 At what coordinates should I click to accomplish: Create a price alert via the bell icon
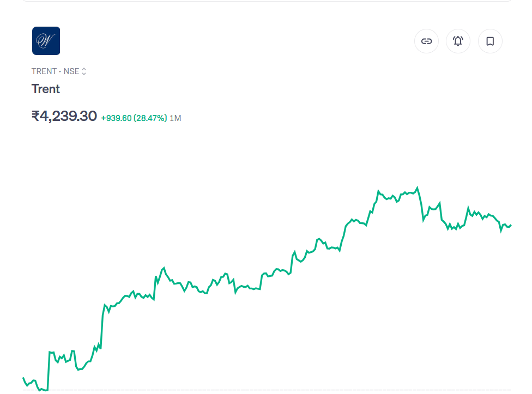tap(458, 41)
